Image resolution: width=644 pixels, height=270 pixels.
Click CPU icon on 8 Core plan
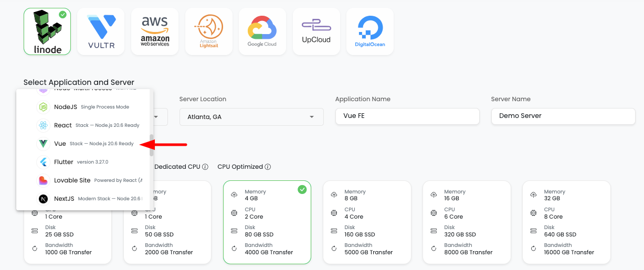(533, 213)
